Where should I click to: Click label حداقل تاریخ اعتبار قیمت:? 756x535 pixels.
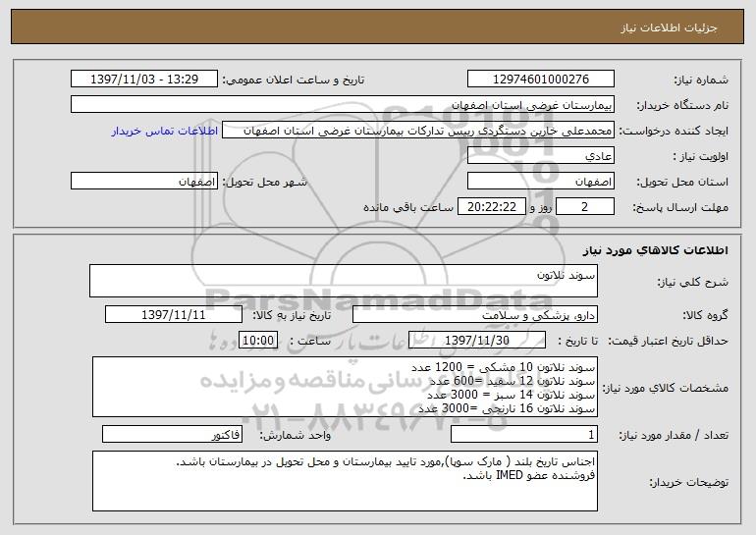[669, 341]
